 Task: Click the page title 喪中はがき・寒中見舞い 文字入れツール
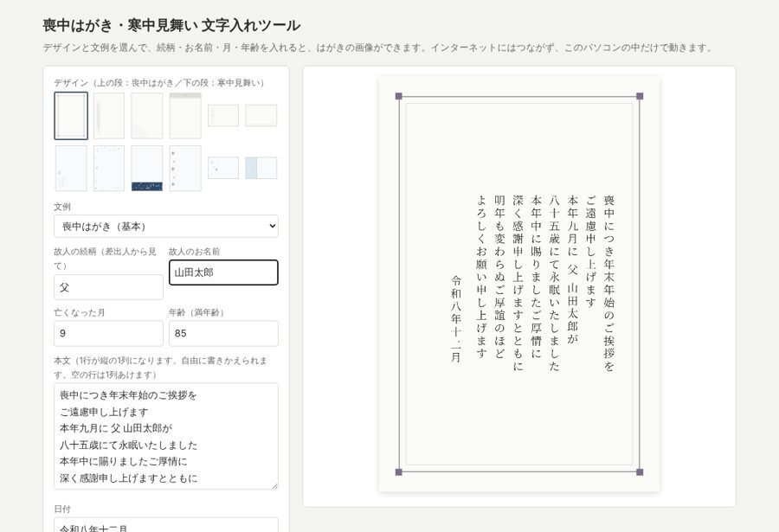171,25
